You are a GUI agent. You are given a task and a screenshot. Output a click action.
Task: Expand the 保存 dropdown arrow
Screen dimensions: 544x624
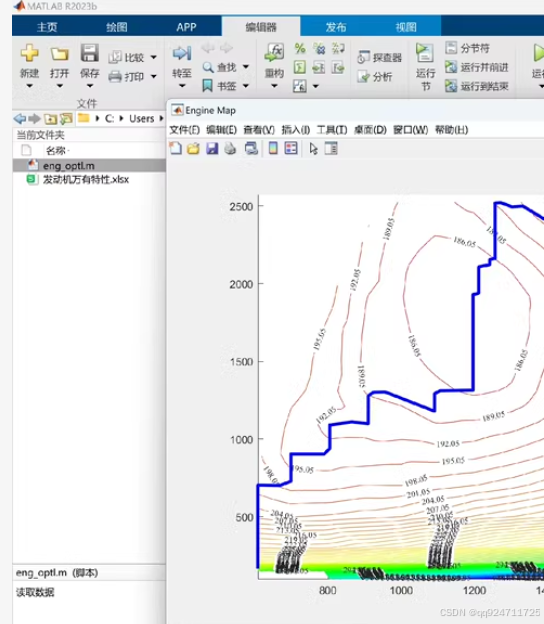tap(90, 86)
